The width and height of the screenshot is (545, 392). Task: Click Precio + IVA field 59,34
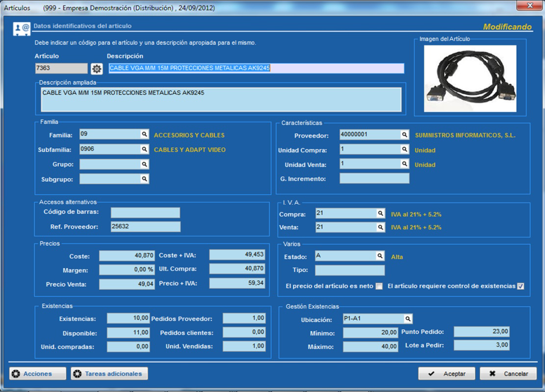point(237,283)
